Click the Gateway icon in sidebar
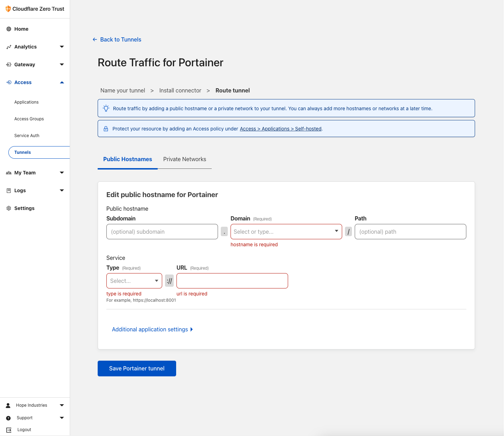 [9, 65]
